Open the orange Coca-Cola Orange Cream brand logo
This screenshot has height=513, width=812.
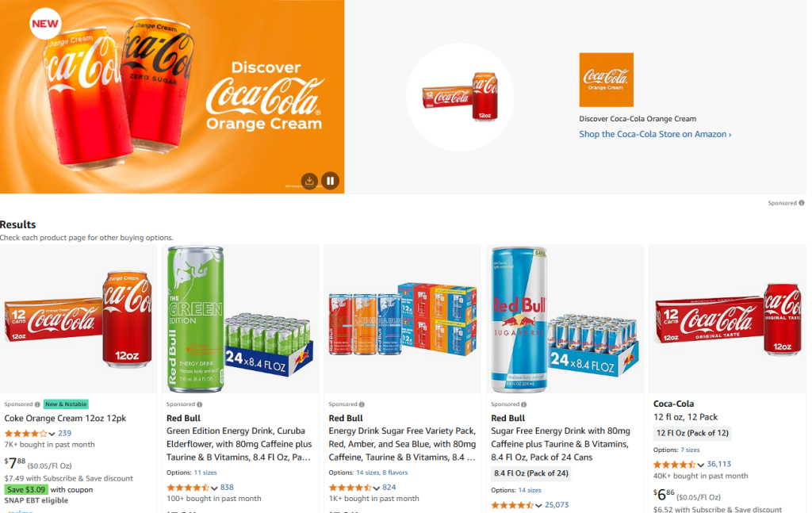(x=606, y=80)
